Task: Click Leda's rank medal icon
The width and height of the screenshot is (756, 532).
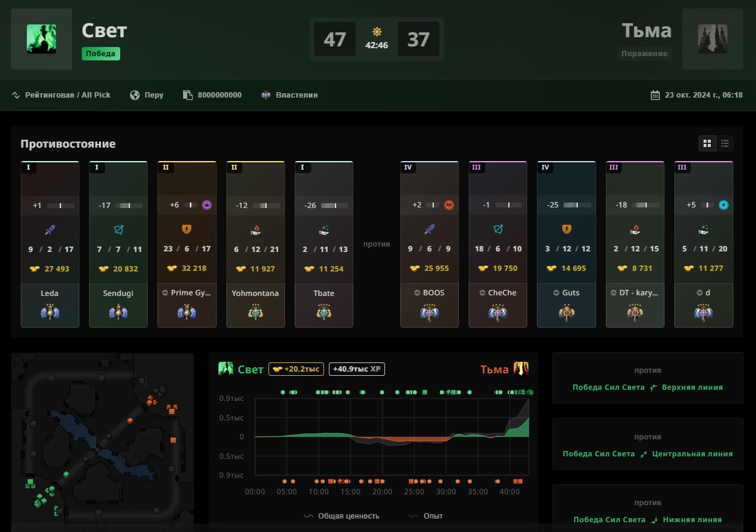Action: [x=49, y=312]
